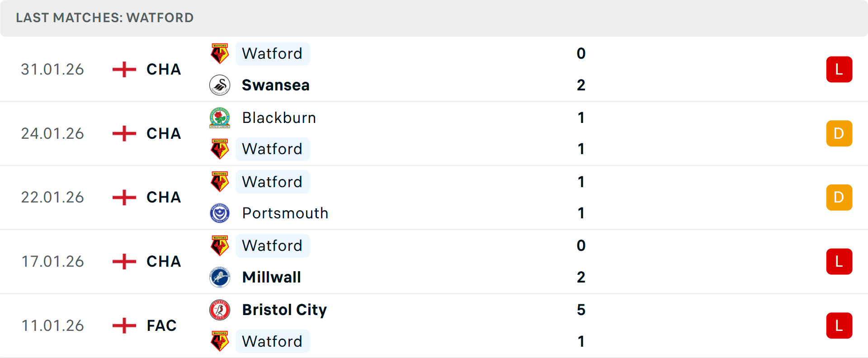Click the Swansea club crest

click(x=220, y=85)
